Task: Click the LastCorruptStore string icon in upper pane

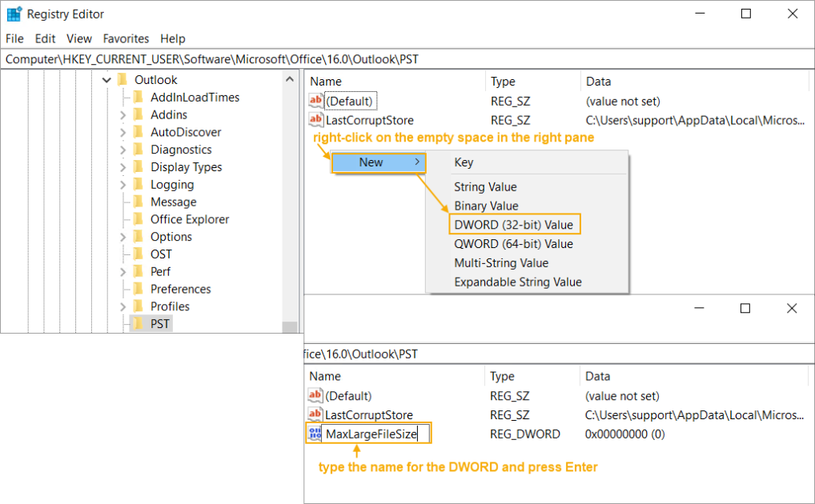Action: 315,119
